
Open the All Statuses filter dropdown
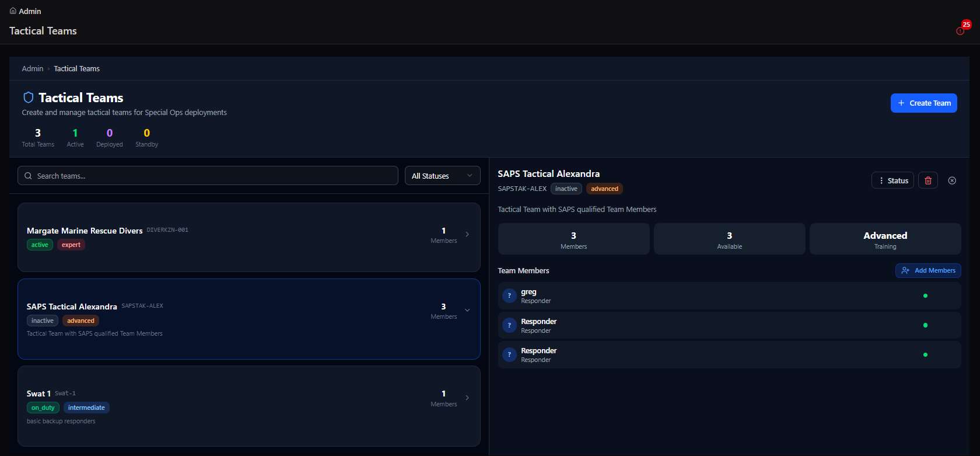[x=443, y=176]
